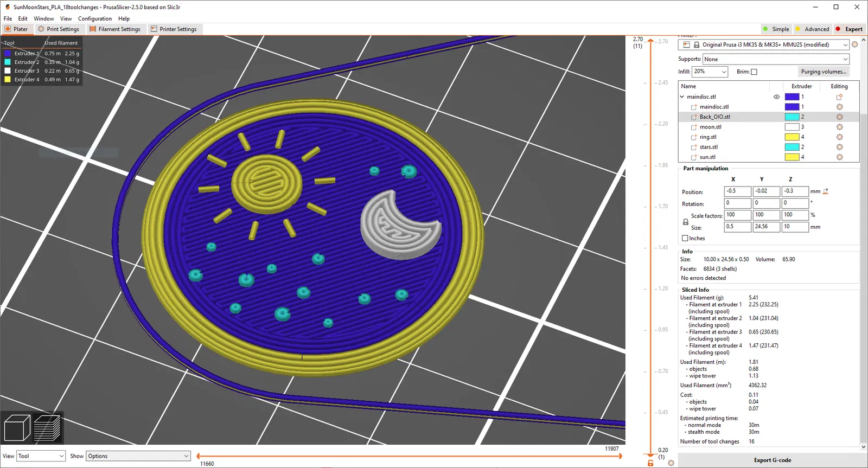
Task: Open settings gear for ring.stl
Action: tap(839, 137)
